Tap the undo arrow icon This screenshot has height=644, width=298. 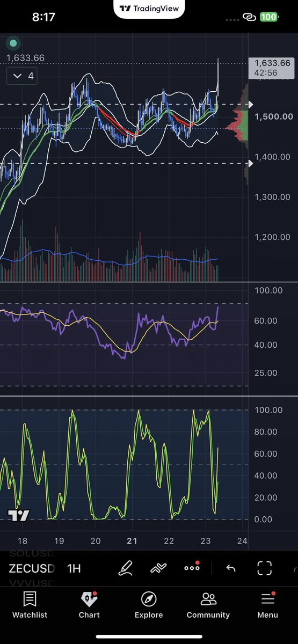coord(231,568)
